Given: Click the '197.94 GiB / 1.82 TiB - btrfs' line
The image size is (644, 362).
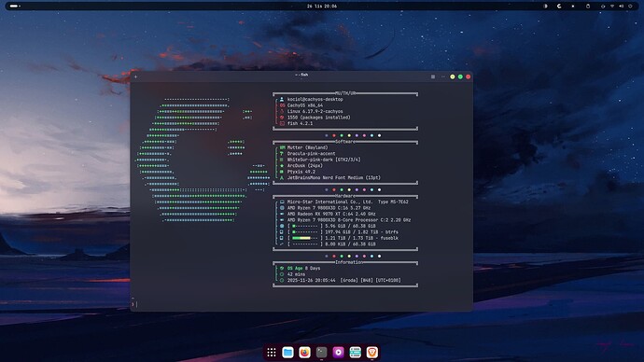Looking at the screenshot, I should (x=361, y=232).
